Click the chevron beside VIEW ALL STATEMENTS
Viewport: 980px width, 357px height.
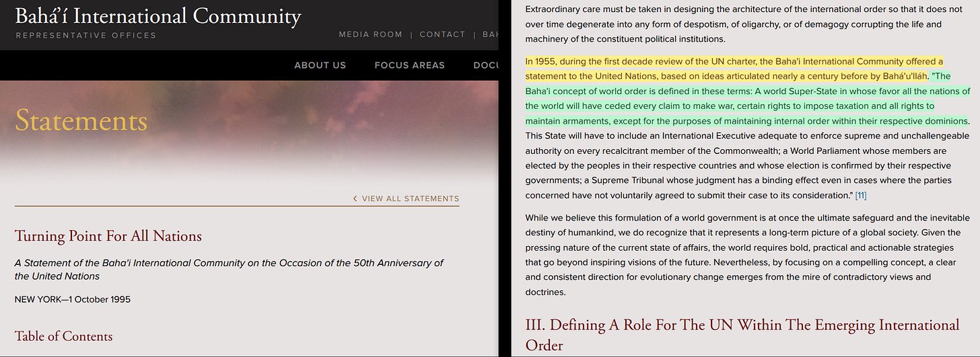tap(355, 199)
